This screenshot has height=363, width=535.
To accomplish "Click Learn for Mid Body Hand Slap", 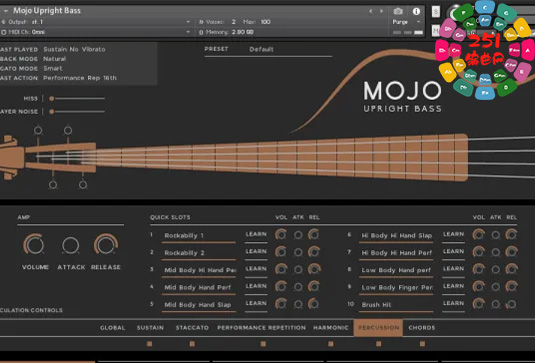I will [x=256, y=303].
